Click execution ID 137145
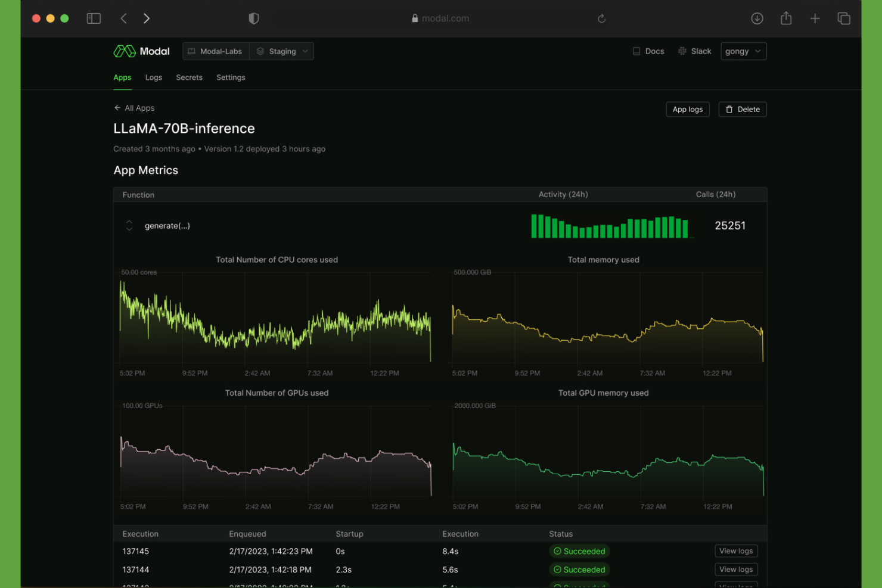The image size is (882, 588). point(136,552)
